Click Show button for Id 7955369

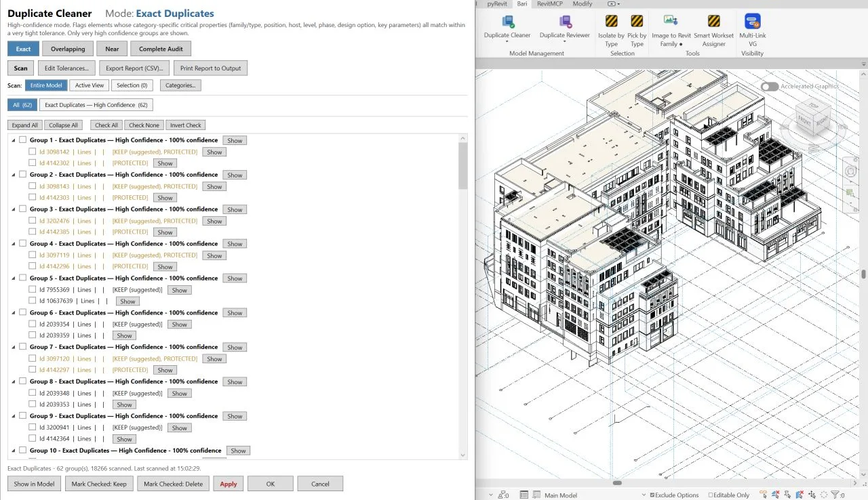click(x=179, y=290)
